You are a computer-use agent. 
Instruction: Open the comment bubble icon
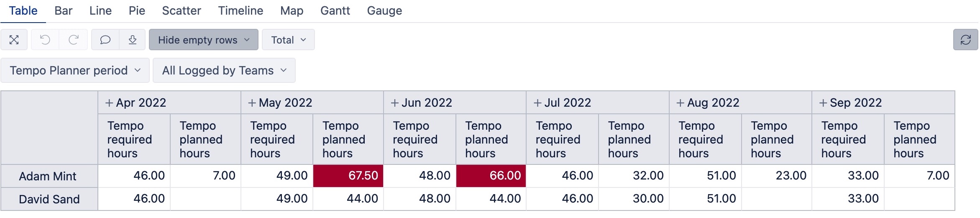105,40
